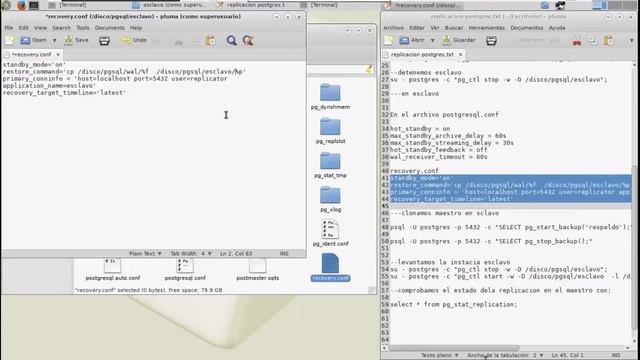Open the Archivo menu
Screen dimensions: 640x360
click(393, 28)
